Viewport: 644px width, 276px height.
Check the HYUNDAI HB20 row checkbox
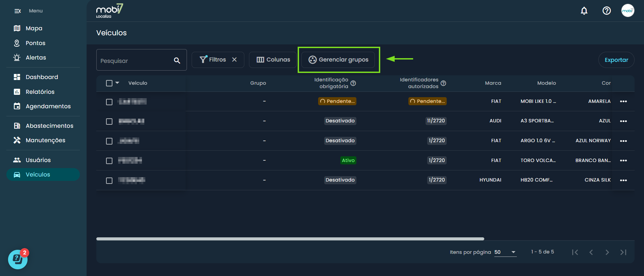click(109, 181)
